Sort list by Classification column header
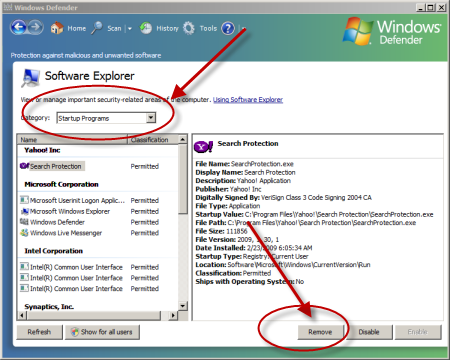450x360 pixels. (x=153, y=139)
